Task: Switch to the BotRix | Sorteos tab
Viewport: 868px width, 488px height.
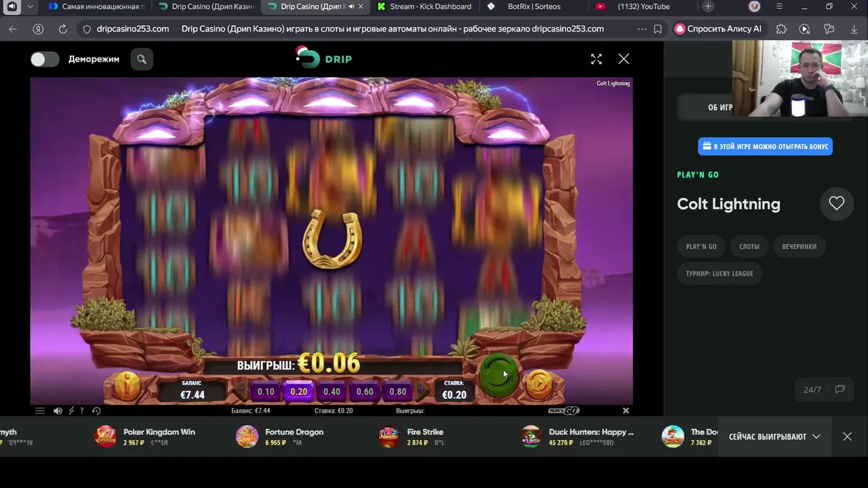Action: click(x=534, y=7)
